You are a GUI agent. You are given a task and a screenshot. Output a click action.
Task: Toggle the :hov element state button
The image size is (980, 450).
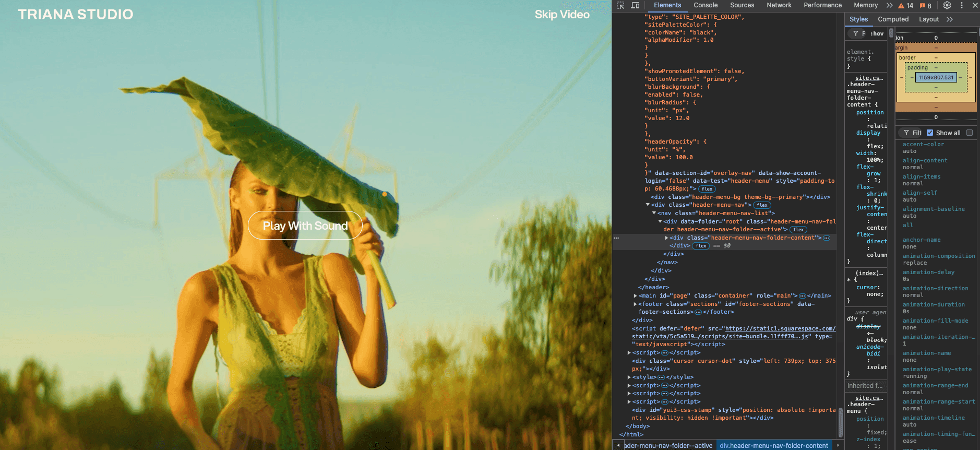click(877, 33)
